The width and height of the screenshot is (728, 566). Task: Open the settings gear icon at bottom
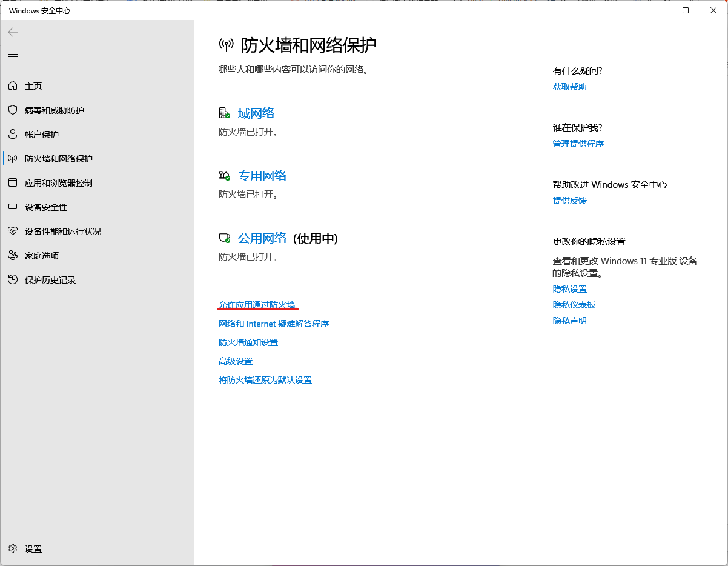[x=13, y=549]
